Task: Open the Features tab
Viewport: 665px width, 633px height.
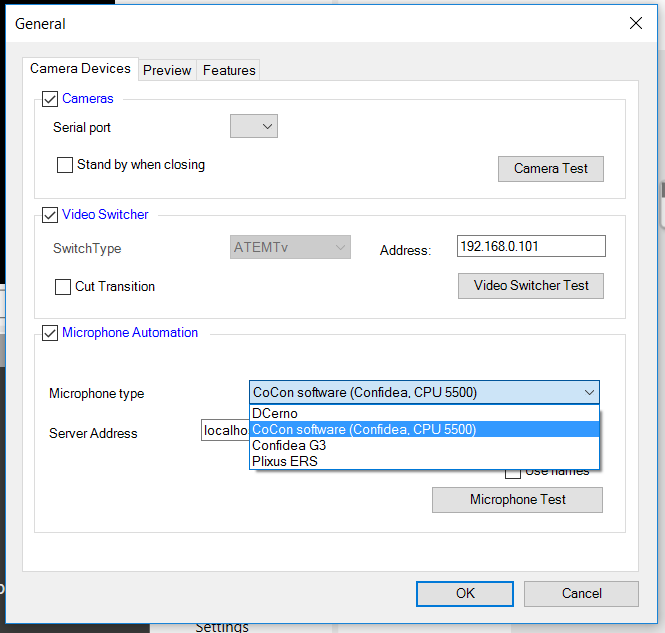Action: coord(229,70)
